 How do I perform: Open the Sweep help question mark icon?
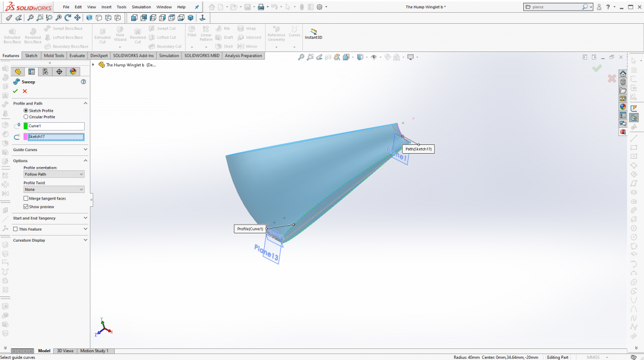pos(84,82)
